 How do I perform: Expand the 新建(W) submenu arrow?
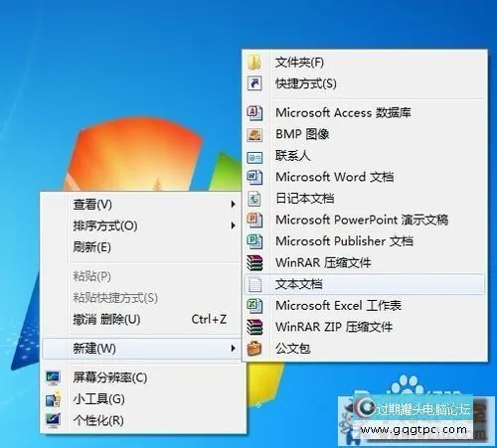233,349
